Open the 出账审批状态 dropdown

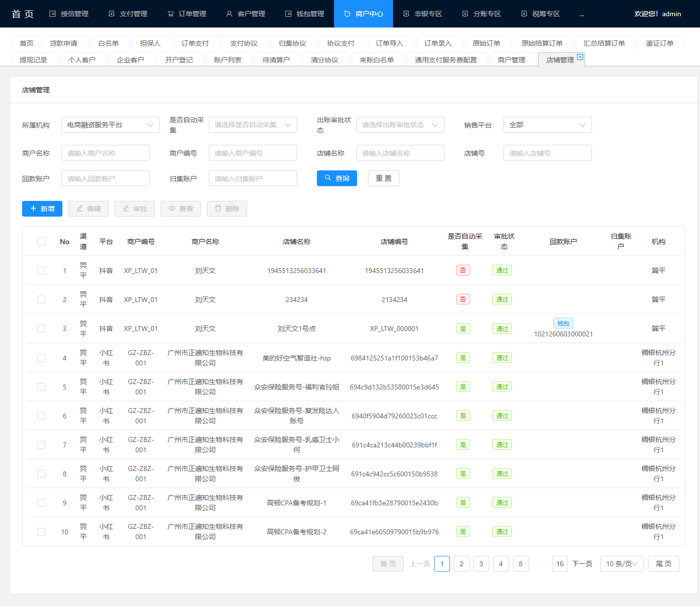(x=400, y=125)
